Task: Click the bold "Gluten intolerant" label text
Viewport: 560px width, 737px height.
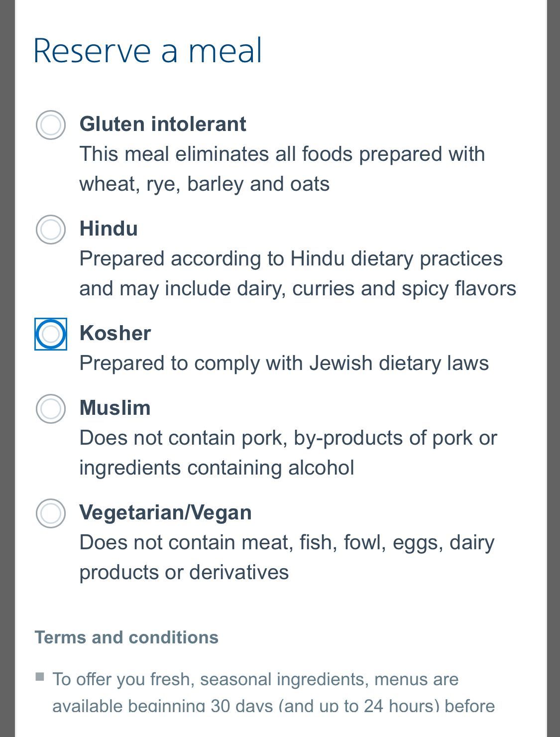Action: [163, 124]
